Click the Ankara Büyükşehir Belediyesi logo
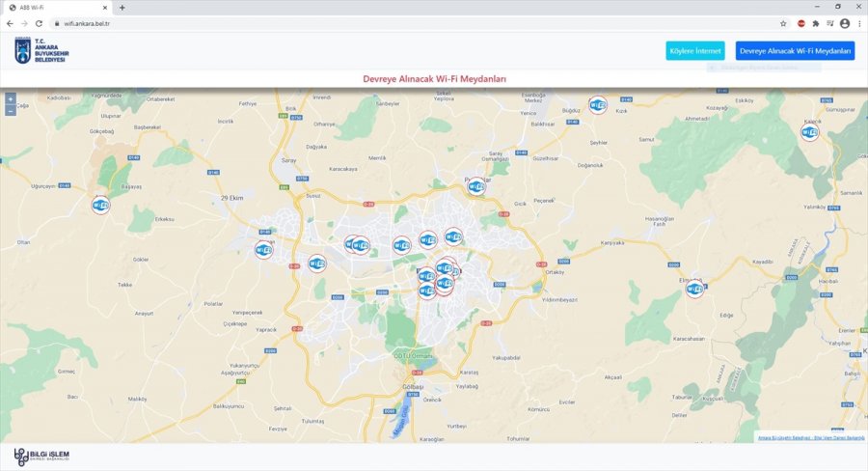The image size is (868, 471). click(x=42, y=50)
